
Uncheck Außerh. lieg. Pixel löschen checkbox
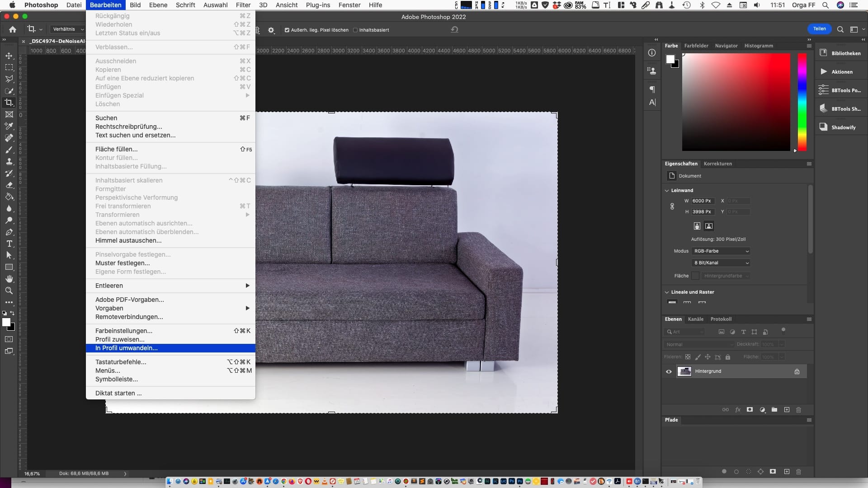point(287,30)
